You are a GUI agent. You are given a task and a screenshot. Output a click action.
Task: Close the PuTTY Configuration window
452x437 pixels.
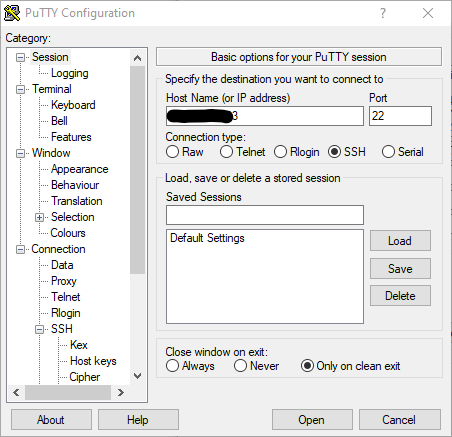428,13
